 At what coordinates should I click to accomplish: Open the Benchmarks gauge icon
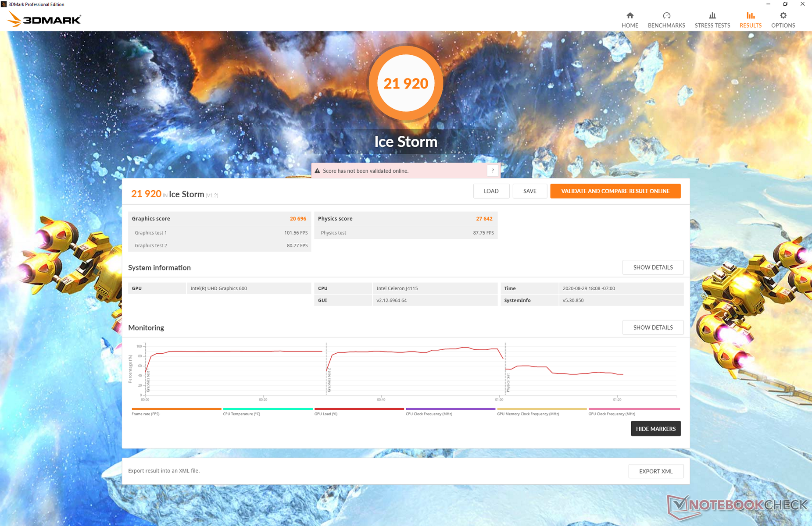(666, 16)
